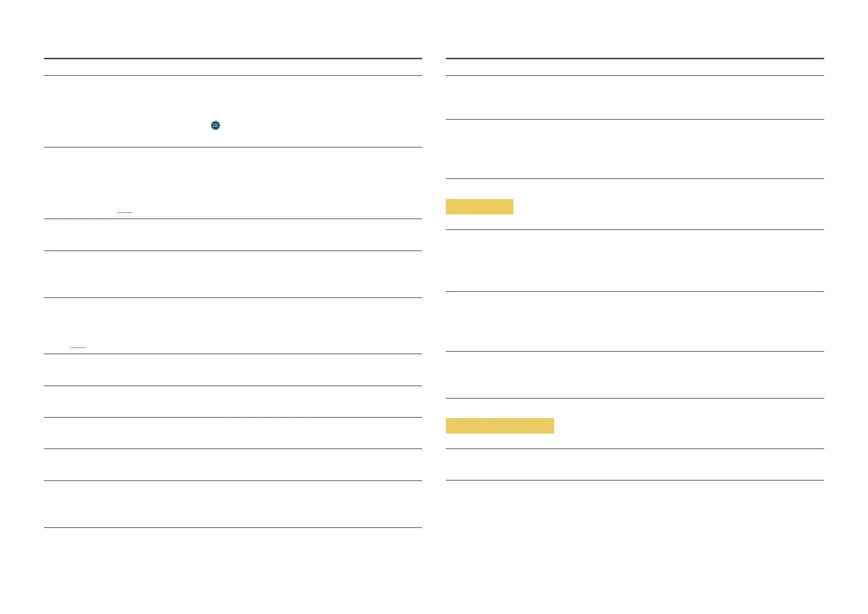The image size is (868, 614).
Task: Click the left table's thick header rule
Action: coord(232,59)
